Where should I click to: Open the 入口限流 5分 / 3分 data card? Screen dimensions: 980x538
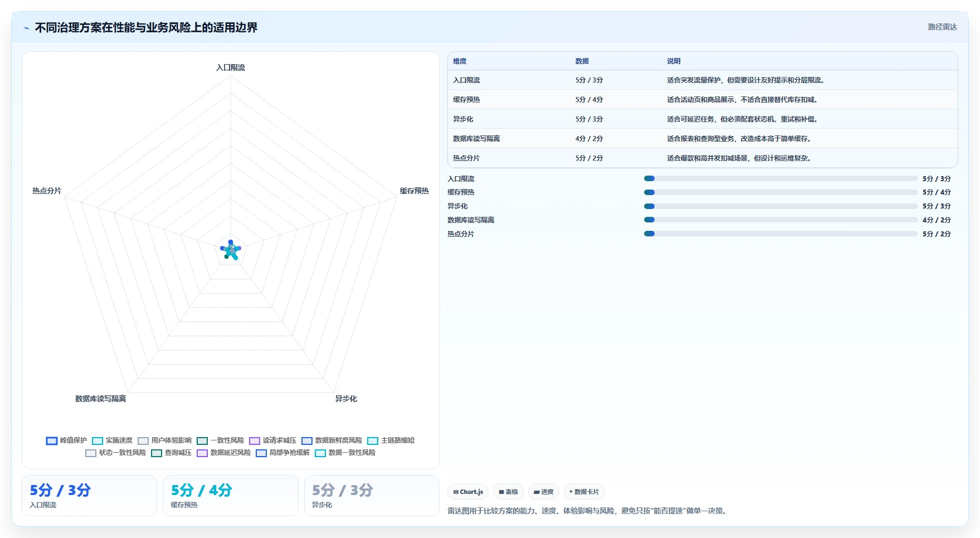[x=89, y=496]
